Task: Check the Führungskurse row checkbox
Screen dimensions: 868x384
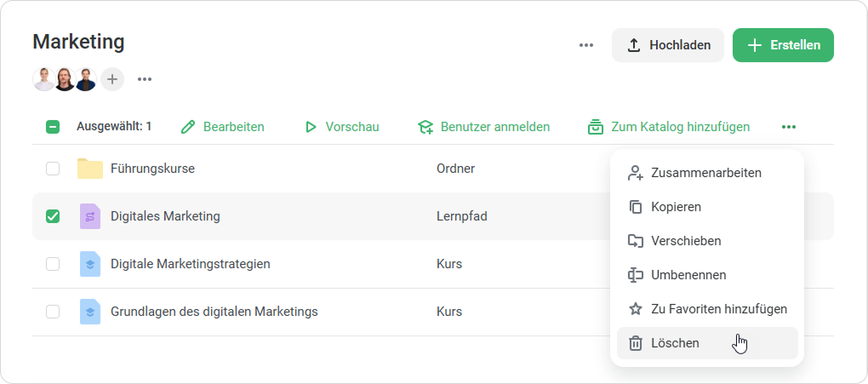Action: 53,169
